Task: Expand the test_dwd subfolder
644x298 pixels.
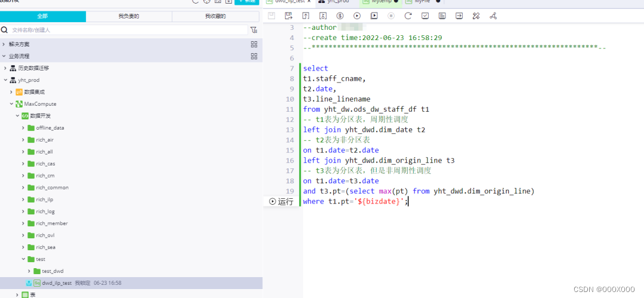Action: 29,271
